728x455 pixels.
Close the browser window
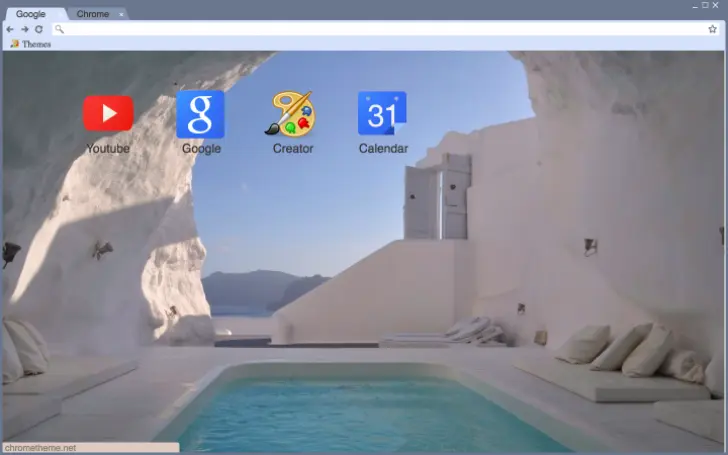tap(717, 6)
